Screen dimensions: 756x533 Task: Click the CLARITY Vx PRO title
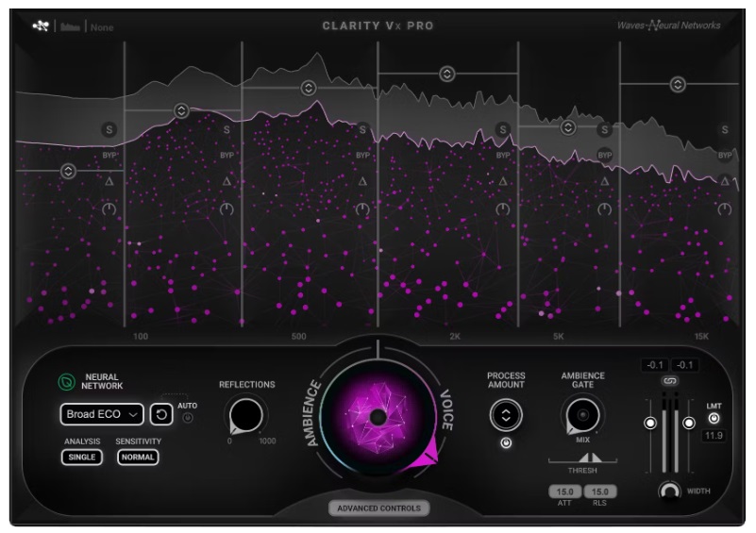click(378, 26)
